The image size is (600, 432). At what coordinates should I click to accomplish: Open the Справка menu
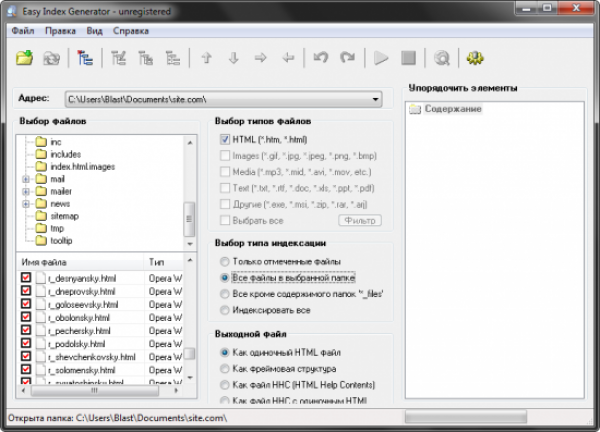[131, 31]
